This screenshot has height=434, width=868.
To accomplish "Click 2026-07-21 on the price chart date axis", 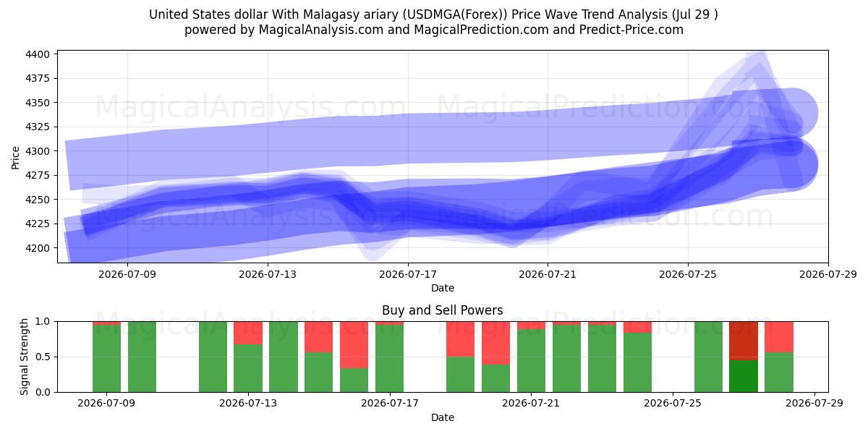I will 548,274.
